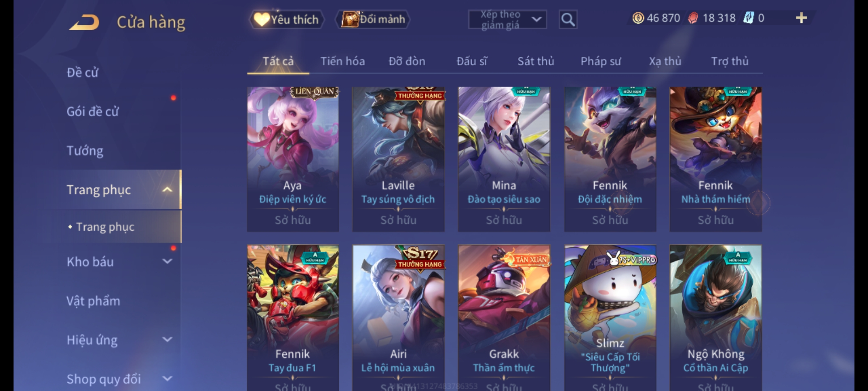Open Yêu thích favorites with the heart icon
Image resolution: width=868 pixels, height=391 pixels.
pyautogui.click(x=286, y=20)
